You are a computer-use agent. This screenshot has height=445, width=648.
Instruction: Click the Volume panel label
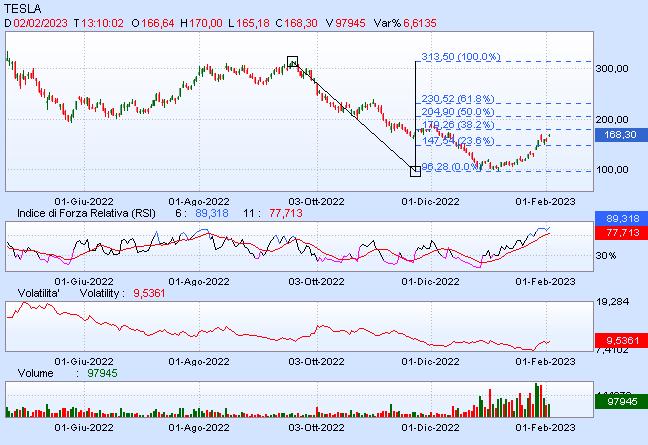36,373
